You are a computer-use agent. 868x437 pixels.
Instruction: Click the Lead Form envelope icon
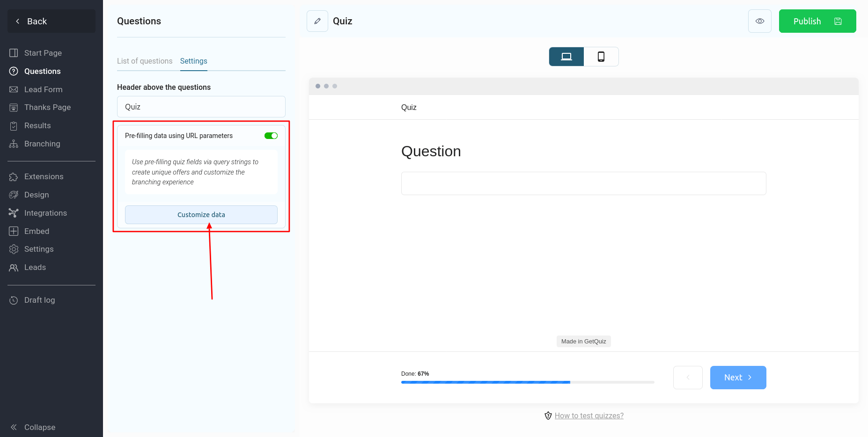point(14,89)
